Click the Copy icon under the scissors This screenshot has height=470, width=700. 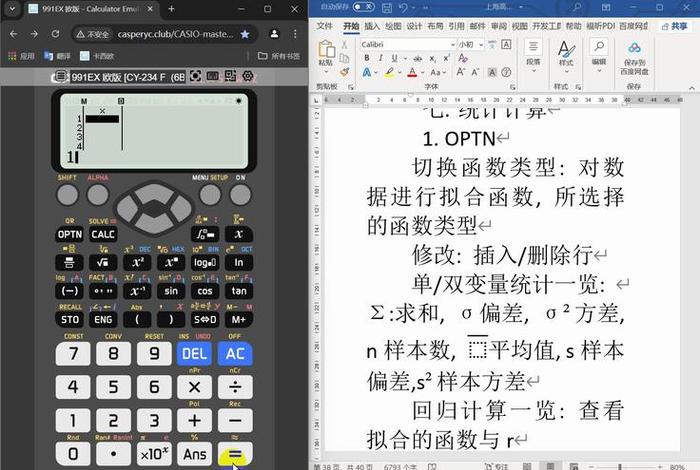pyautogui.click(x=344, y=58)
